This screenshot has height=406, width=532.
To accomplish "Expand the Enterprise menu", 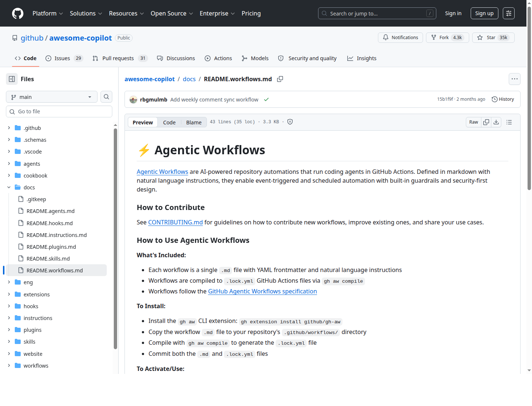I will (x=217, y=13).
